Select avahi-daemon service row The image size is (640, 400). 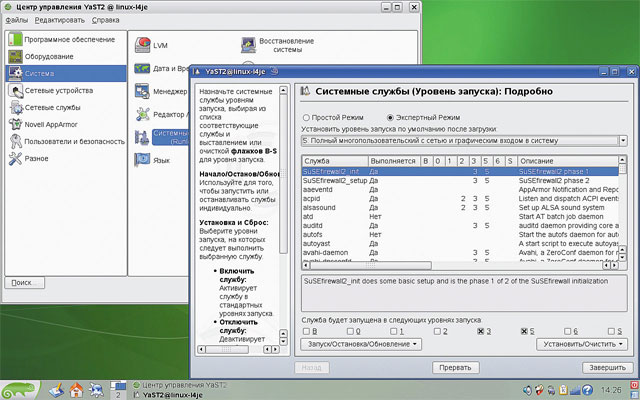pos(460,252)
